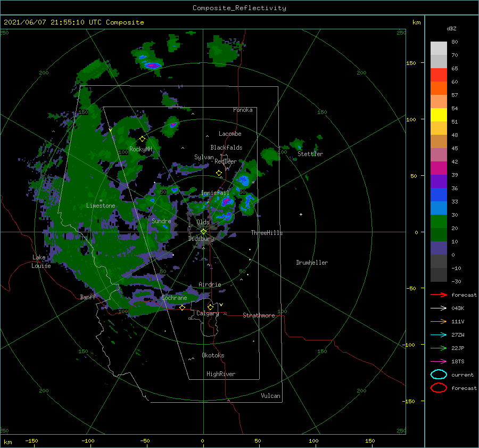Click the Limestone label

[101, 206]
